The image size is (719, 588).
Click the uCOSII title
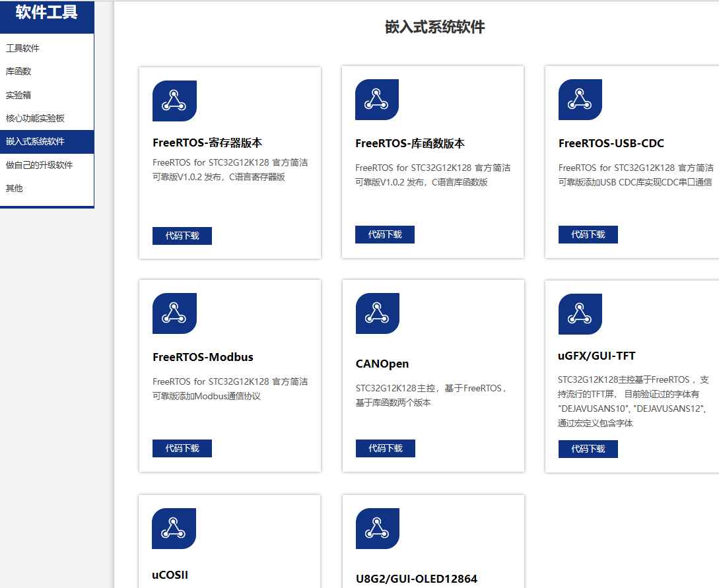[170, 575]
